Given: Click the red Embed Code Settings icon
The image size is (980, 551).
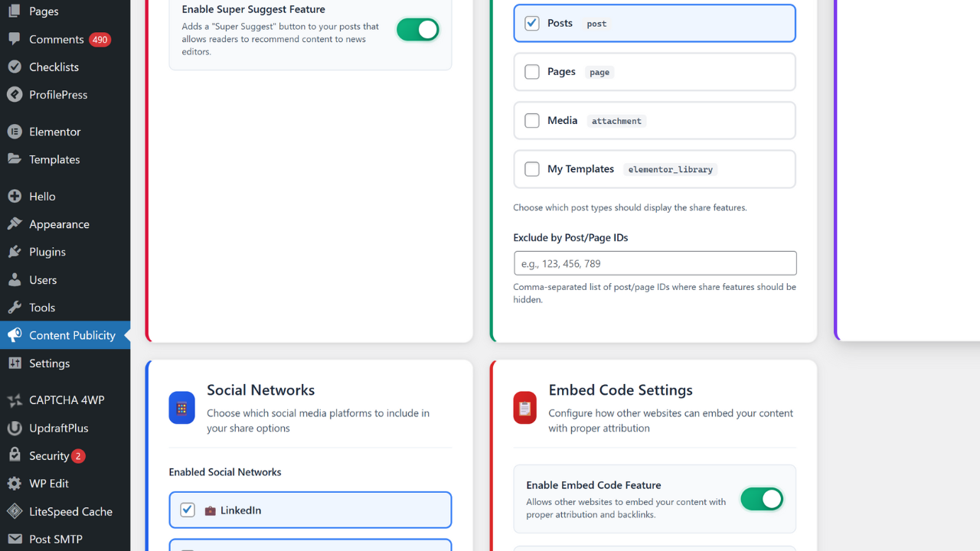Looking at the screenshot, I should click(525, 408).
